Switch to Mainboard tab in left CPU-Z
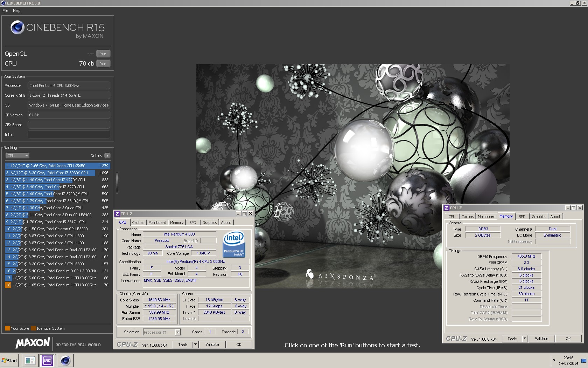 point(157,223)
